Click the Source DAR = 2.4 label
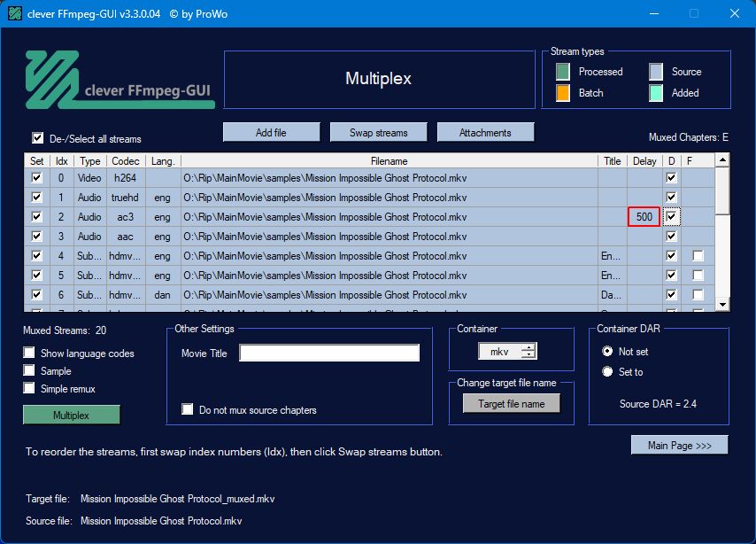Viewport: 756px width, 544px height. (658, 403)
